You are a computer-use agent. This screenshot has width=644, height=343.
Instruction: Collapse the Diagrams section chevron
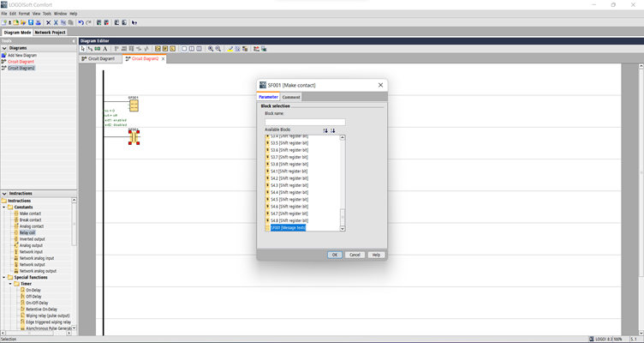pyautogui.click(x=4, y=48)
